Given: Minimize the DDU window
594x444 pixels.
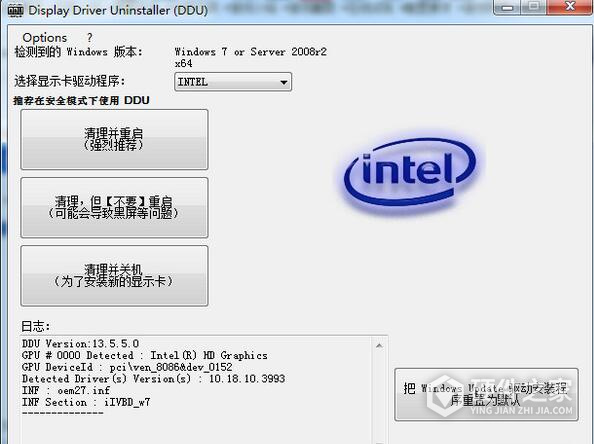Looking at the screenshot, I should [x=508, y=7].
